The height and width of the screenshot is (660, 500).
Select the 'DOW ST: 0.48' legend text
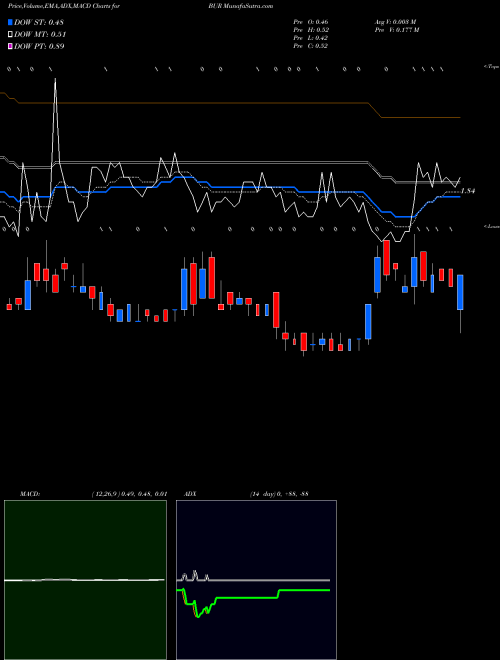pos(39,22)
